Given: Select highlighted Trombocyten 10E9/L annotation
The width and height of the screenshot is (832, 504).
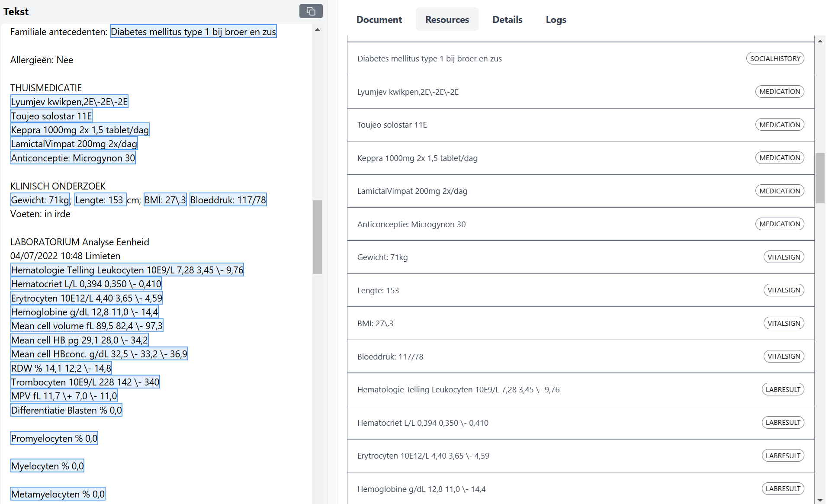Looking at the screenshot, I should click(x=85, y=382).
